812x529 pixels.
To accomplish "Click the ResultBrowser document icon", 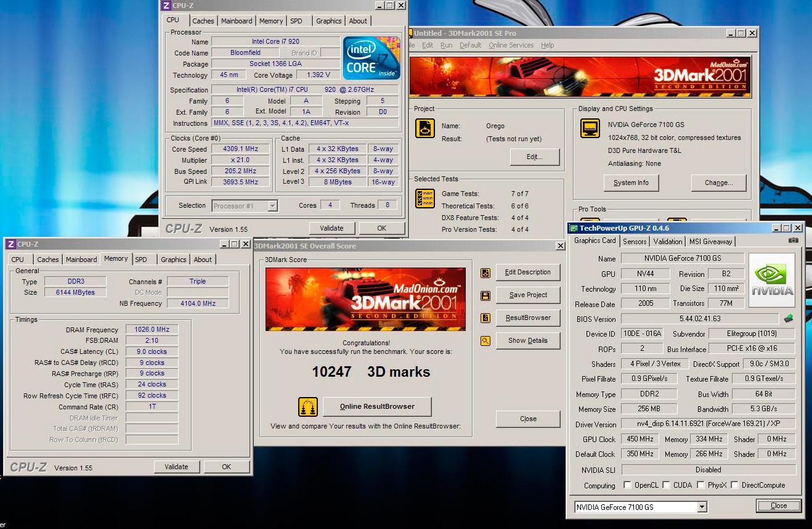I will tap(485, 318).
